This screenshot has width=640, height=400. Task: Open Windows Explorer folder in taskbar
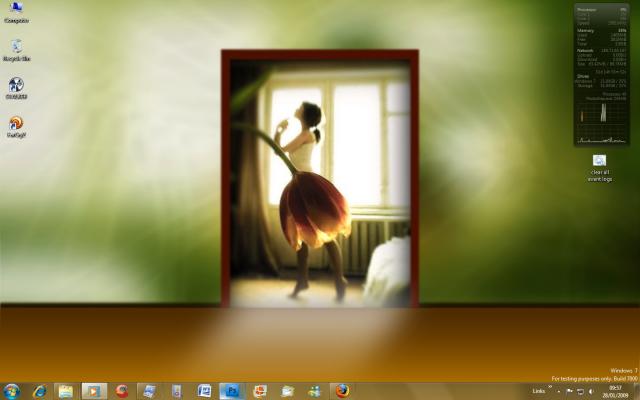pyautogui.click(x=65, y=391)
